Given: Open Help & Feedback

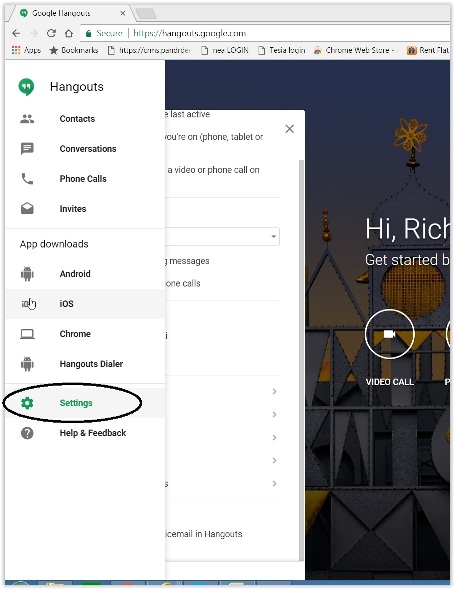Looking at the screenshot, I should tap(85, 433).
